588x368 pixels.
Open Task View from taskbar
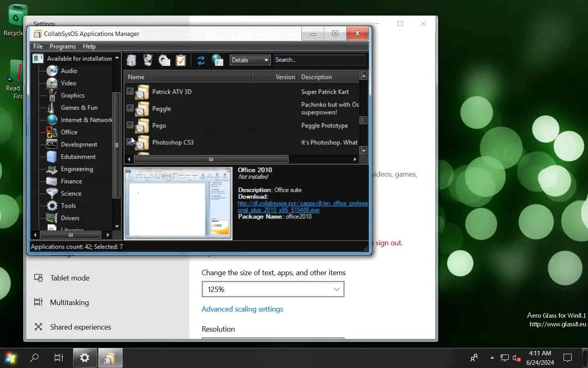tap(59, 358)
